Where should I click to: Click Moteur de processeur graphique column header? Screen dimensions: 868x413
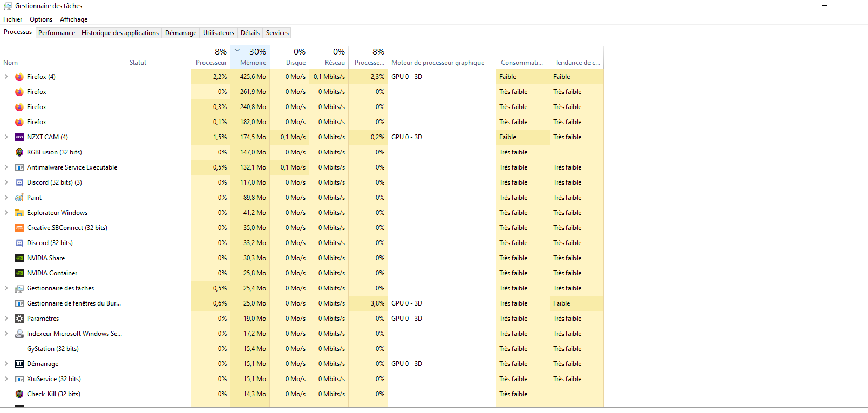[442, 57]
